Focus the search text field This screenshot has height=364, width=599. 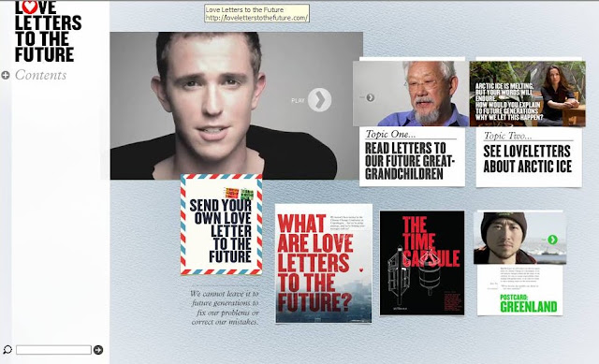[x=54, y=350]
